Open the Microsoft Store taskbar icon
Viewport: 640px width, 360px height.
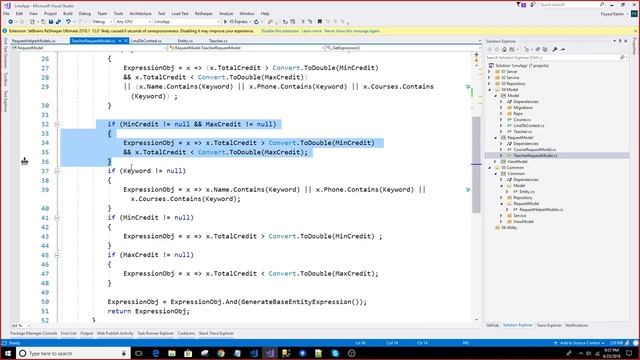[188, 353]
